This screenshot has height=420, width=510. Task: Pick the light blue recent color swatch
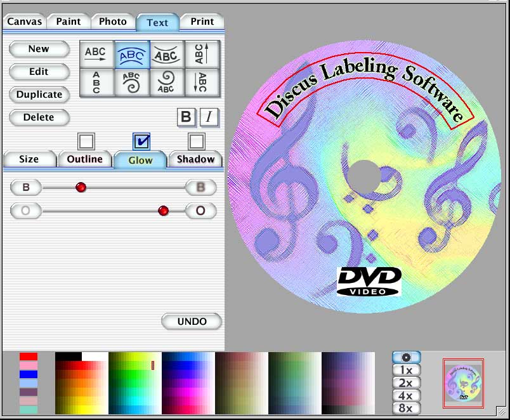[29, 383]
